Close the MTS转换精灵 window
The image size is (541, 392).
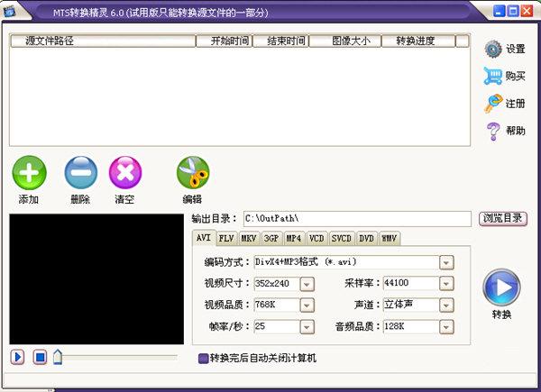[x=527, y=11]
